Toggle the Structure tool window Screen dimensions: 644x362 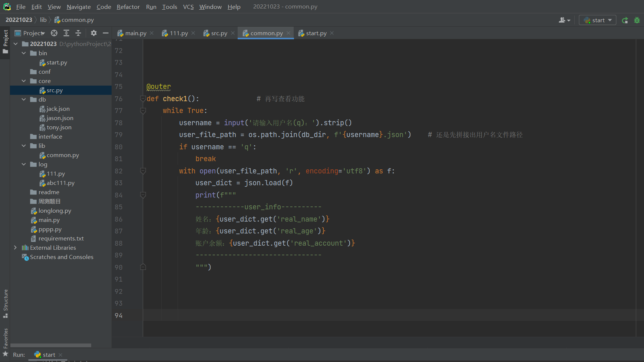tap(6, 303)
